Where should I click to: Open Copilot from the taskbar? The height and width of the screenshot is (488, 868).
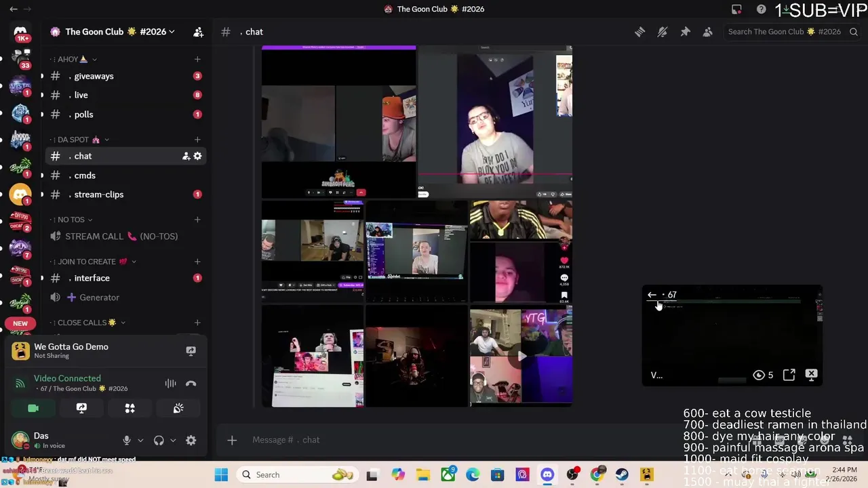click(x=398, y=475)
